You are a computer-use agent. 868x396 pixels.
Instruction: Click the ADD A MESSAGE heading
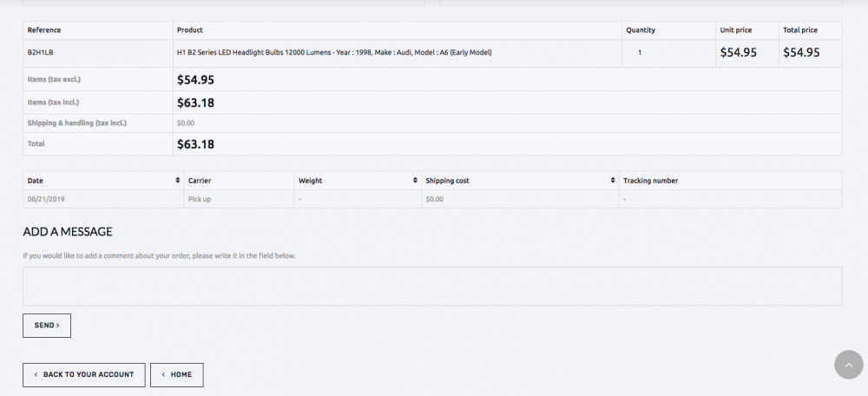pos(68,232)
